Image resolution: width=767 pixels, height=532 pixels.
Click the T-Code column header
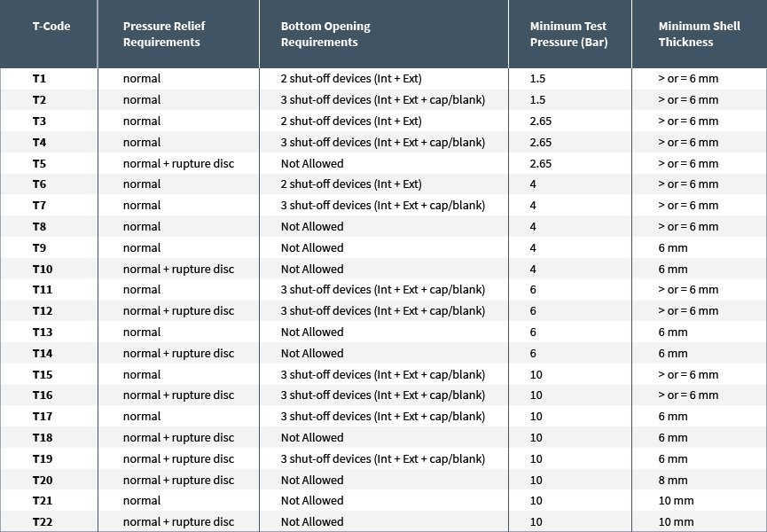coord(51,27)
